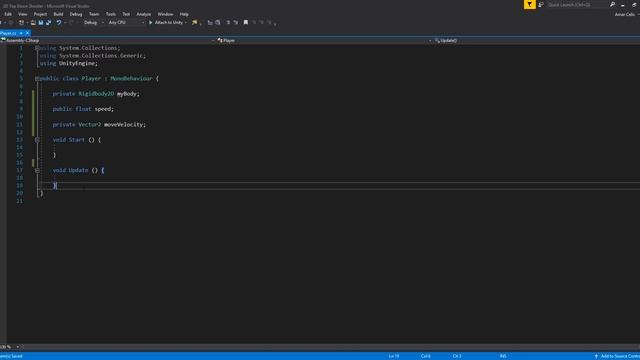Click the column indicator in status bar

[425, 356]
